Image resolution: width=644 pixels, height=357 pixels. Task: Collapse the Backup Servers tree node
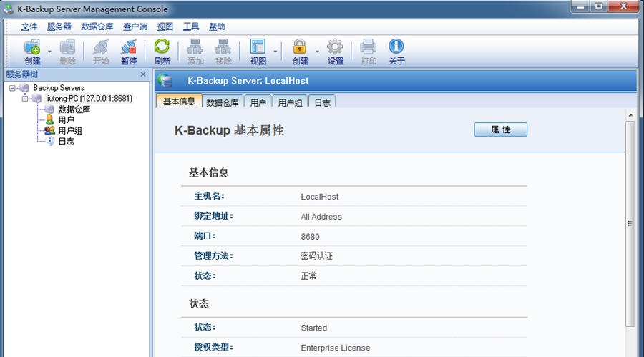pos(12,88)
